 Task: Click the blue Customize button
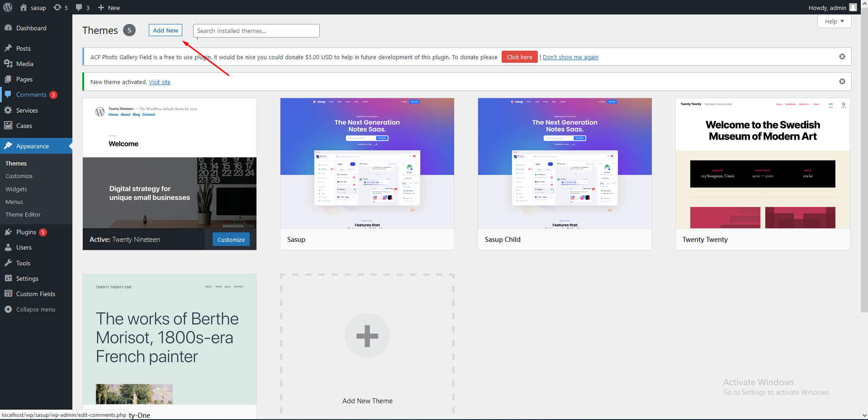point(231,239)
